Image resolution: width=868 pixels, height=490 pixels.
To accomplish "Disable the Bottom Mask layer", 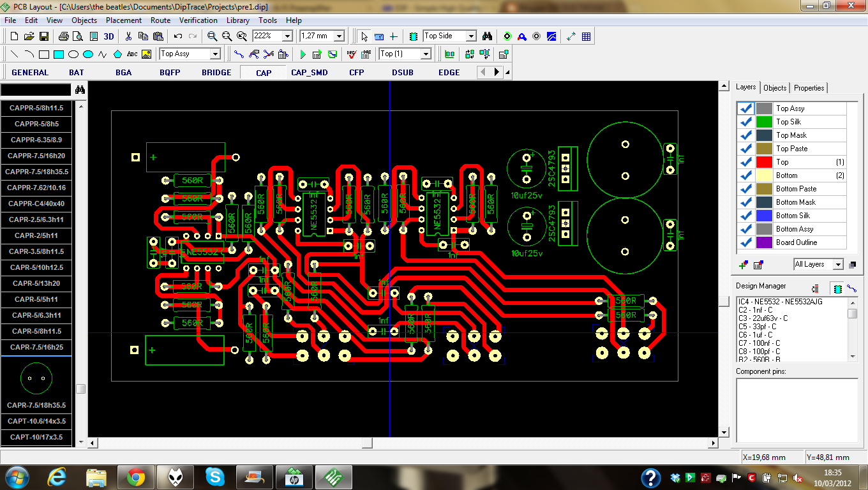I will (x=746, y=202).
